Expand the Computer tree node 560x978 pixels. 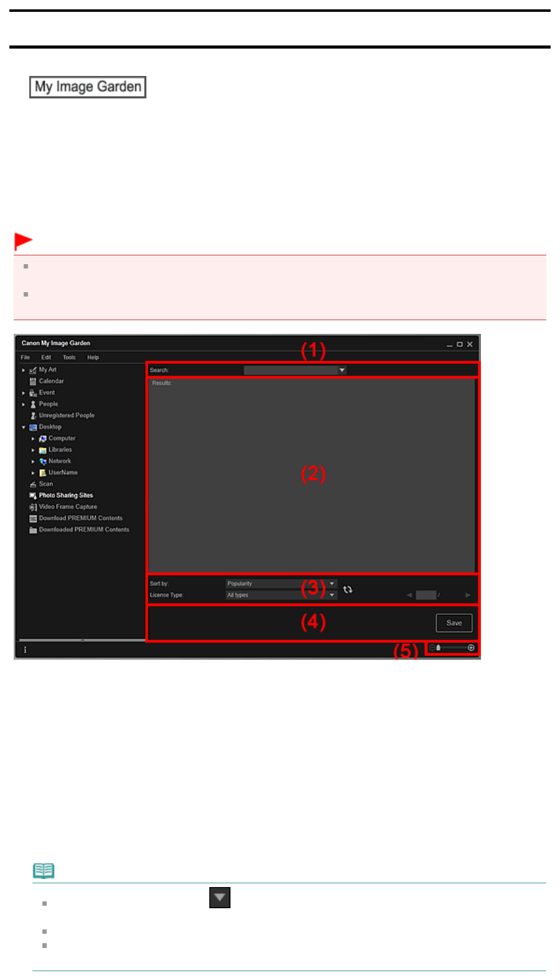point(33,439)
